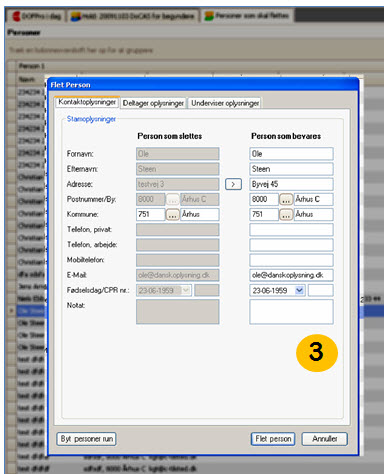This screenshot has height=474, width=384.
Task: Edit city field 'Århus C' of kept person
Action: [x=313, y=199]
